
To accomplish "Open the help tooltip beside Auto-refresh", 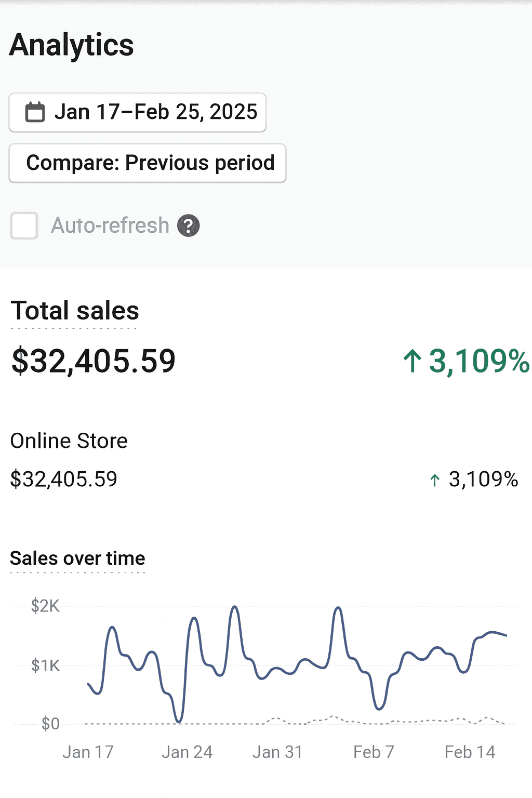I will (x=189, y=225).
